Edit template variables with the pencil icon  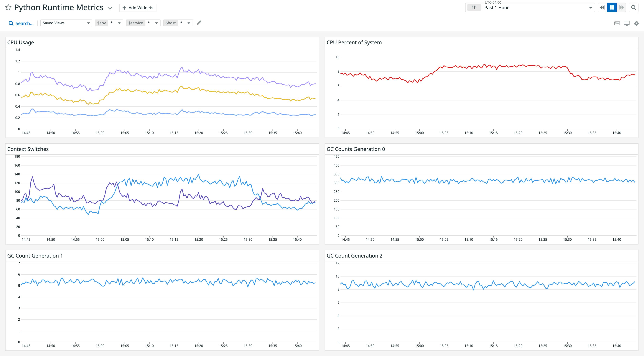point(199,23)
